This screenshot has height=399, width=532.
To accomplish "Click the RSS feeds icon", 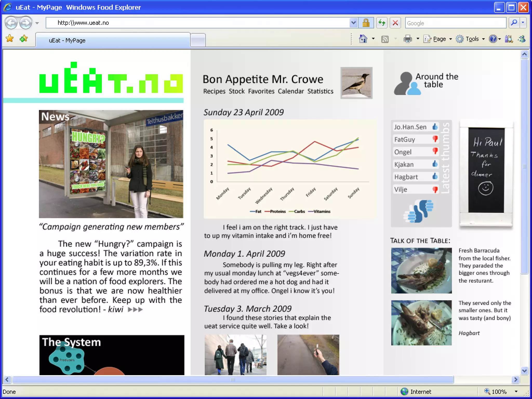I will point(385,39).
